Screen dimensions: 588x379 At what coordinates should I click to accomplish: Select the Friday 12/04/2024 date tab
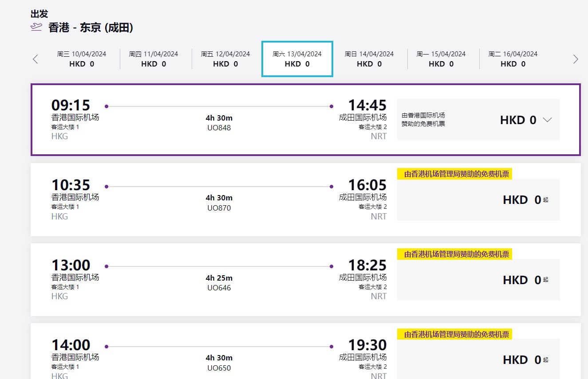pyautogui.click(x=225, y=59)
